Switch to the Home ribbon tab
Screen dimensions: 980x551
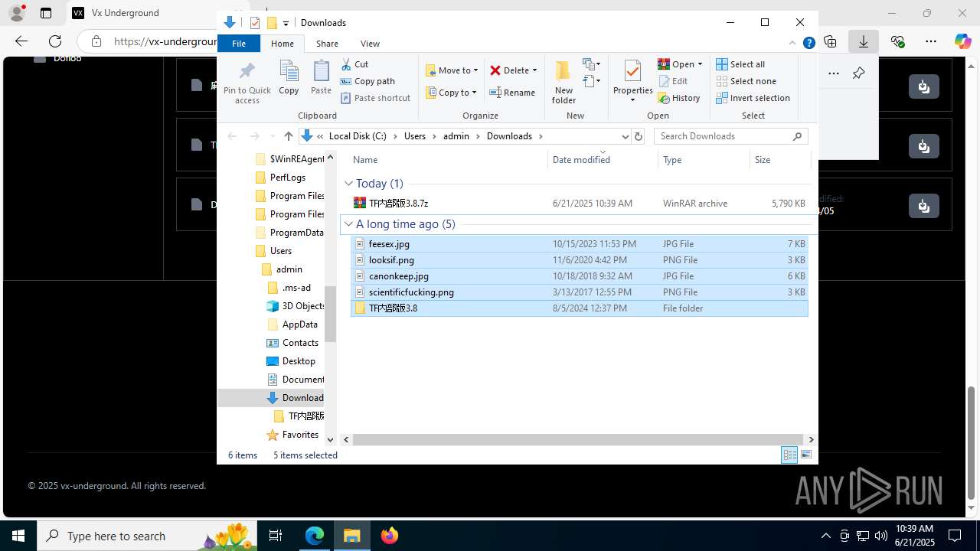pos(283,44)
